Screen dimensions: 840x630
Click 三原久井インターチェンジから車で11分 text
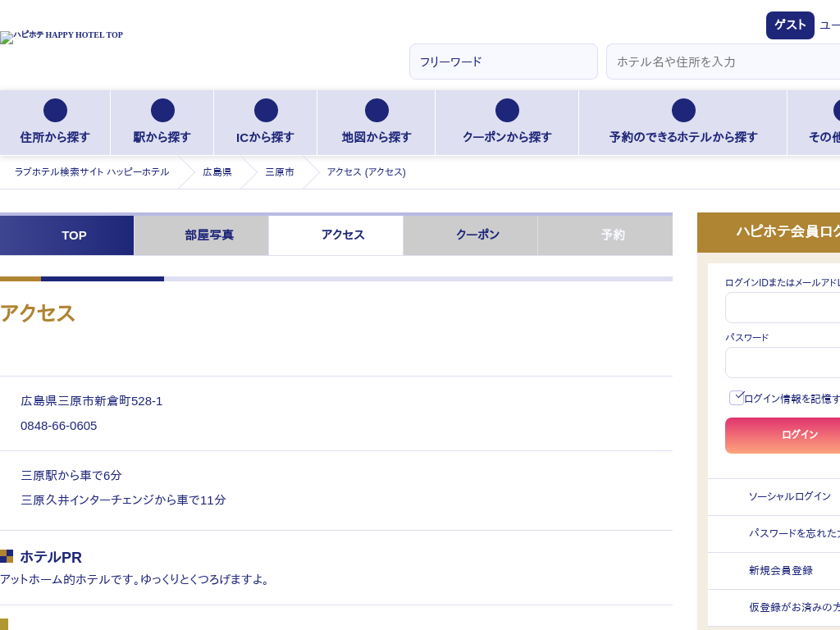click(x=123, y=500)
